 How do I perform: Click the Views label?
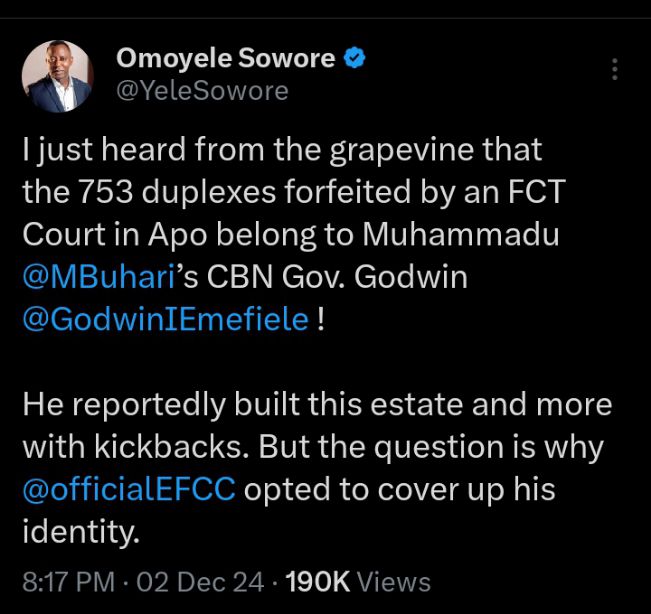[393, 581]
